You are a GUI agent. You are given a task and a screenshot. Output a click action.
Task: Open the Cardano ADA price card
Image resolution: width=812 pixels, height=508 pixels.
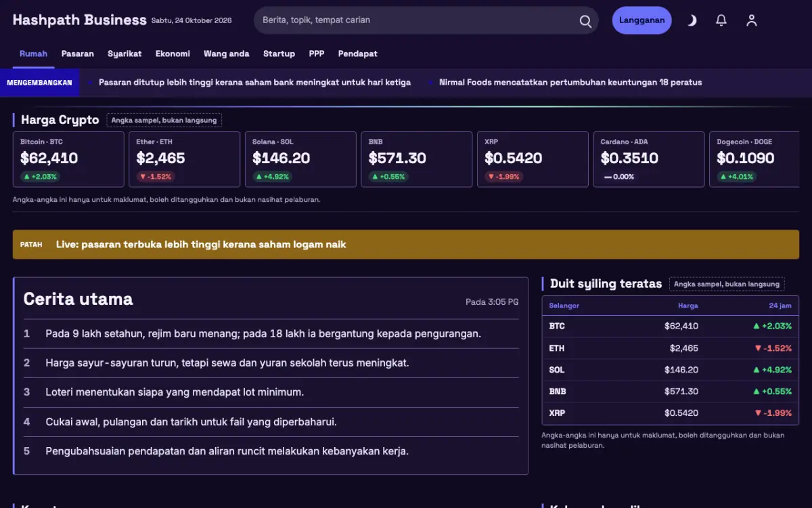click(649, 159)
